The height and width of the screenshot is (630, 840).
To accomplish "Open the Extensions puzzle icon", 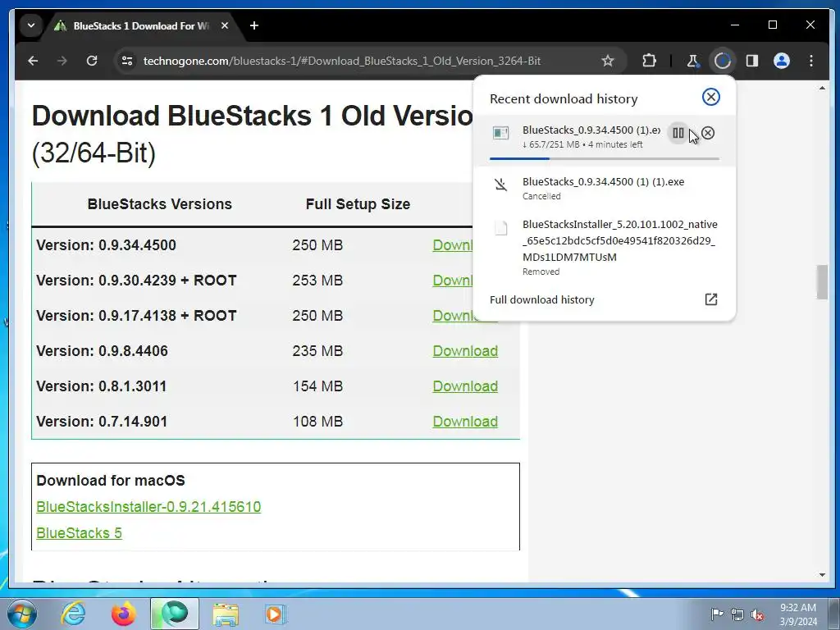I will tap(650, 61).
